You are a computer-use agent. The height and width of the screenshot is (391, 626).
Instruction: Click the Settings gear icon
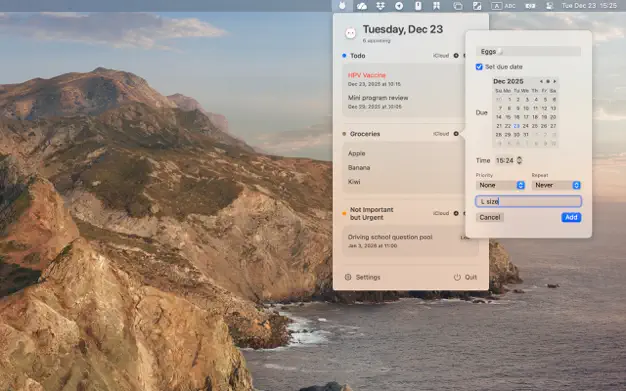(x=348, y=277)
